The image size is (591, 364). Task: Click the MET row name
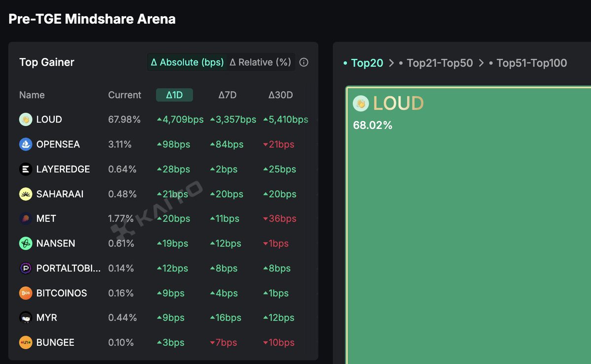coord(46,218)
